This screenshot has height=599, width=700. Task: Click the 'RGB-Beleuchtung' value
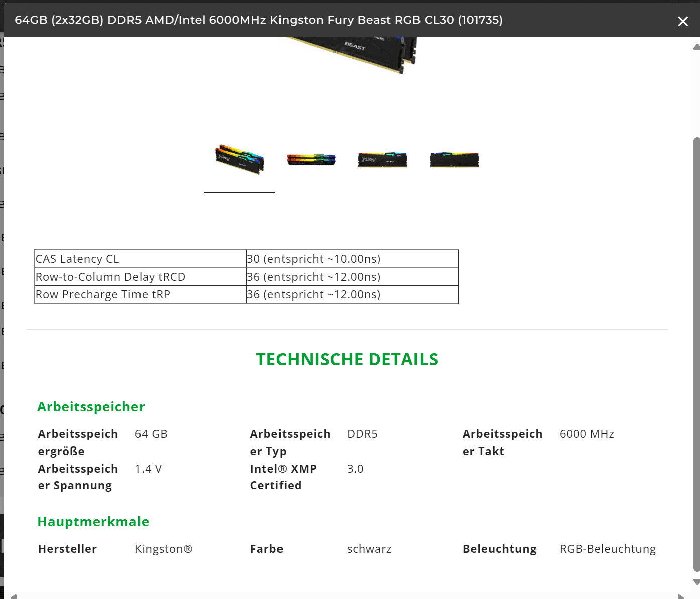(x=608, y=549)
